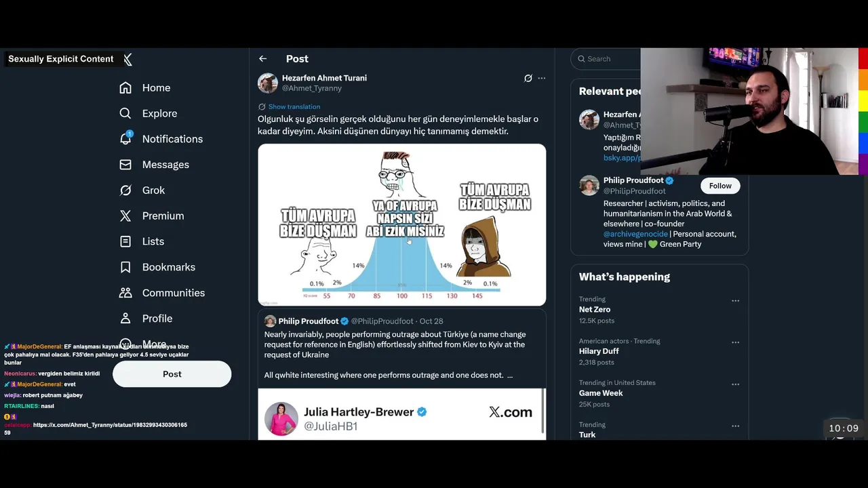Click the back arrow beside Post

click(263, 59)
